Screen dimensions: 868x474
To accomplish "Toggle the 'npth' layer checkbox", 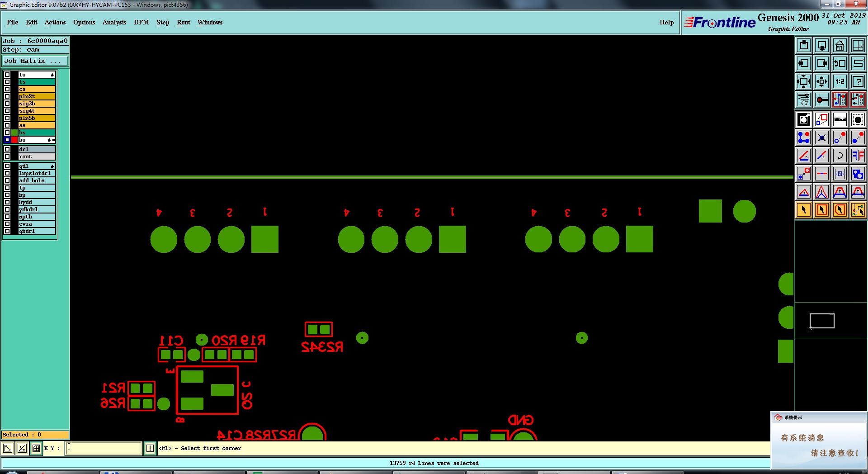I will click(7, 217).
